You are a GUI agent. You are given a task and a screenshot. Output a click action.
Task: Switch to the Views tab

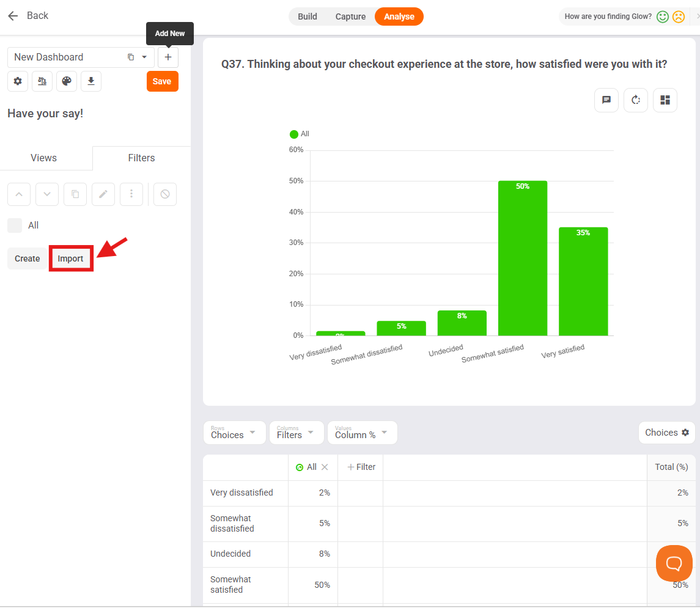tap(44, 158)
